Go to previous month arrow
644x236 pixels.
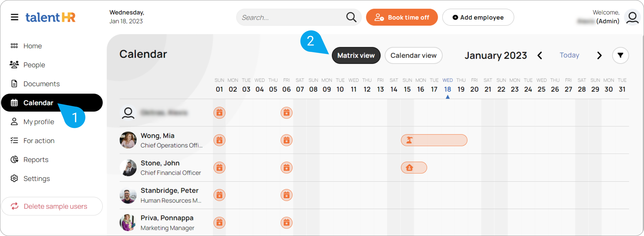tap(540, 55)
